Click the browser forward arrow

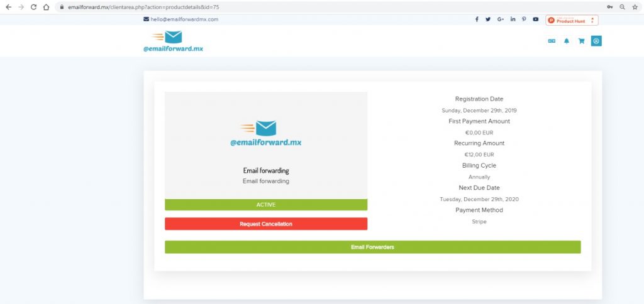pyautogui.click(x=21, y=7)
